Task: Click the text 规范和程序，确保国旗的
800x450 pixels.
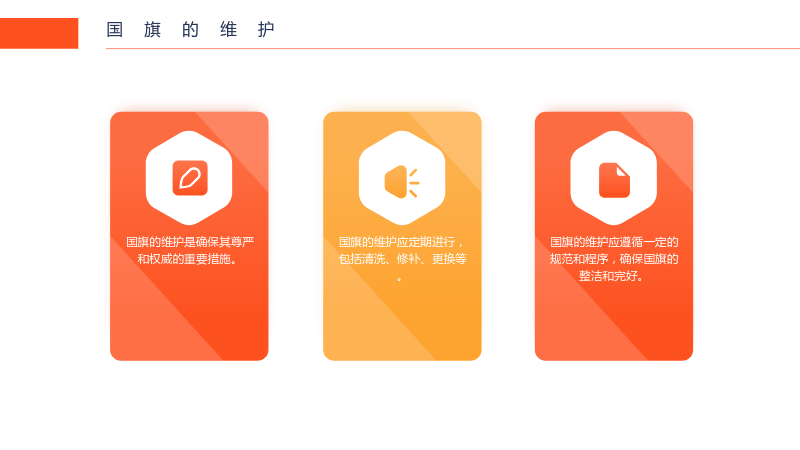Action: coord(614,259)
